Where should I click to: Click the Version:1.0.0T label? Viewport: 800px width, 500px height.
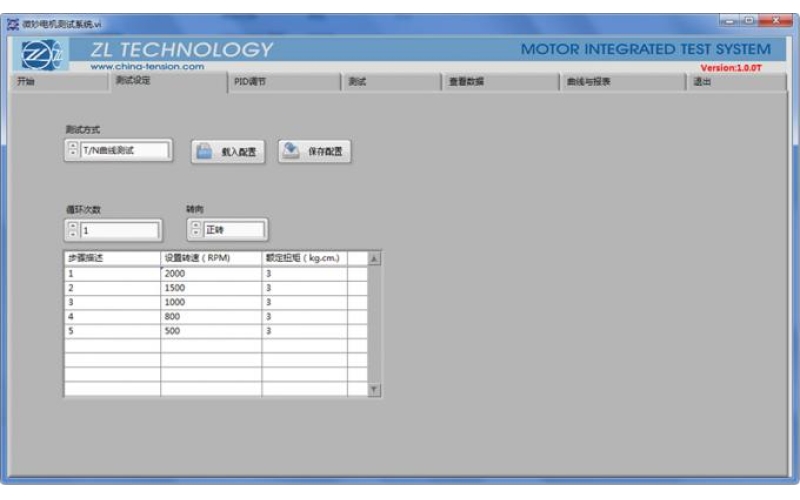pos(731,67)
